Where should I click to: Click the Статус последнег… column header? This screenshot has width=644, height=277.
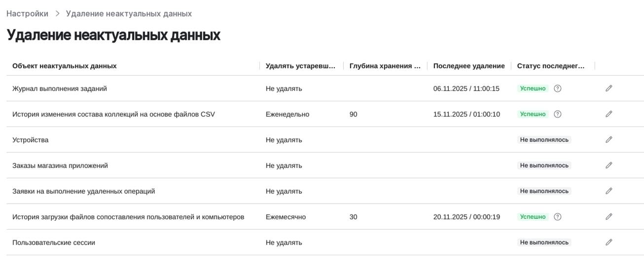coord(551,66)
